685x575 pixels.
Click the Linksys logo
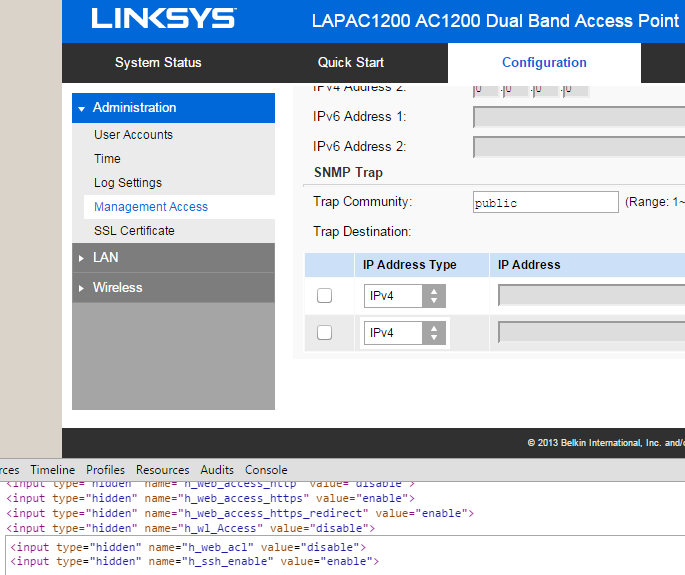coord(163,19)
